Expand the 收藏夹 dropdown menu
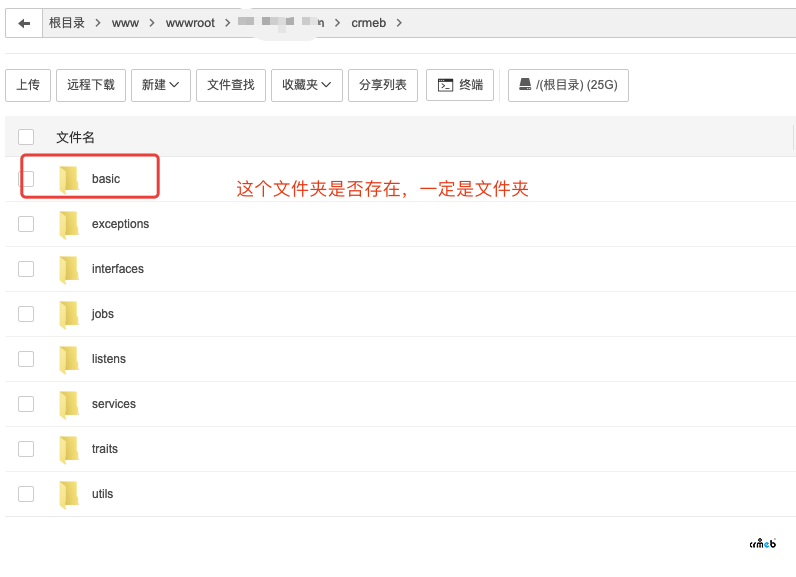796x577 pixels. tap(307, 85)
